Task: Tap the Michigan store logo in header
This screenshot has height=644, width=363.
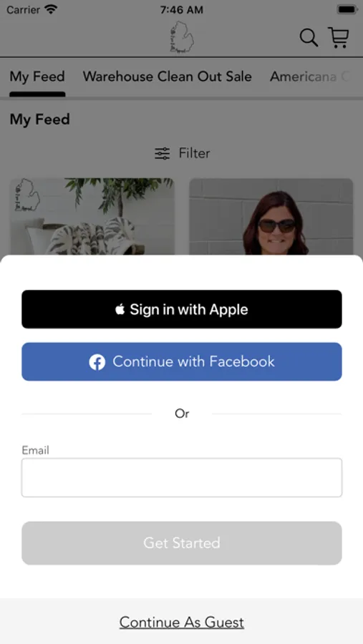Action: (182, 36)
